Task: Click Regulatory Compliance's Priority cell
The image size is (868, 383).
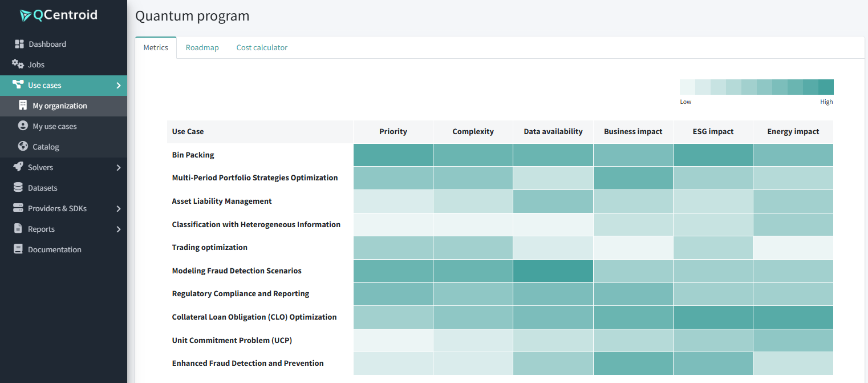Action: pyautogui.click(x=393, y=293)
